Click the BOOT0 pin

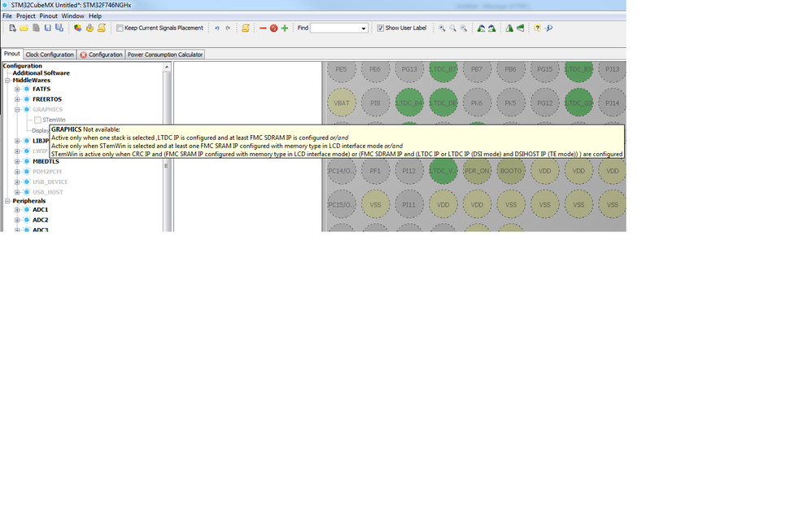(x=511, y=170)
